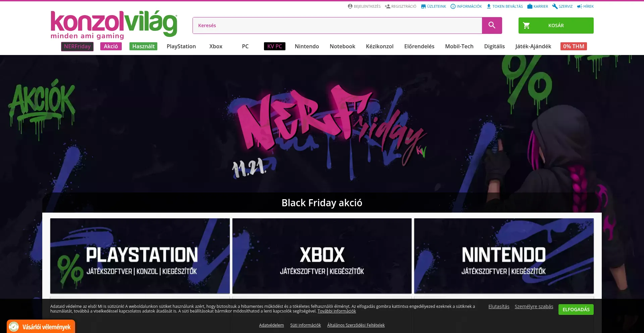Click the magnifier search icon button
This screenshot has height=333, width=644.
click(x=492, y=25)
